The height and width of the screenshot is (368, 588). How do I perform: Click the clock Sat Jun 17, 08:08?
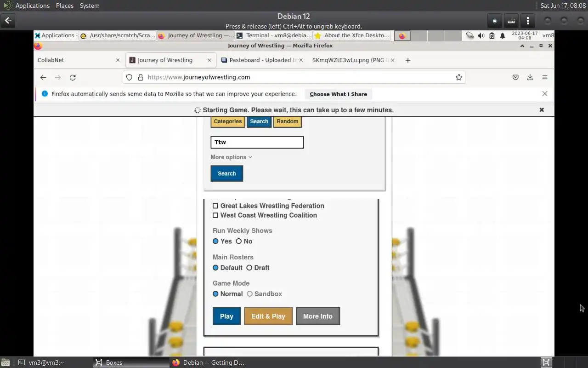pos(563,6)
